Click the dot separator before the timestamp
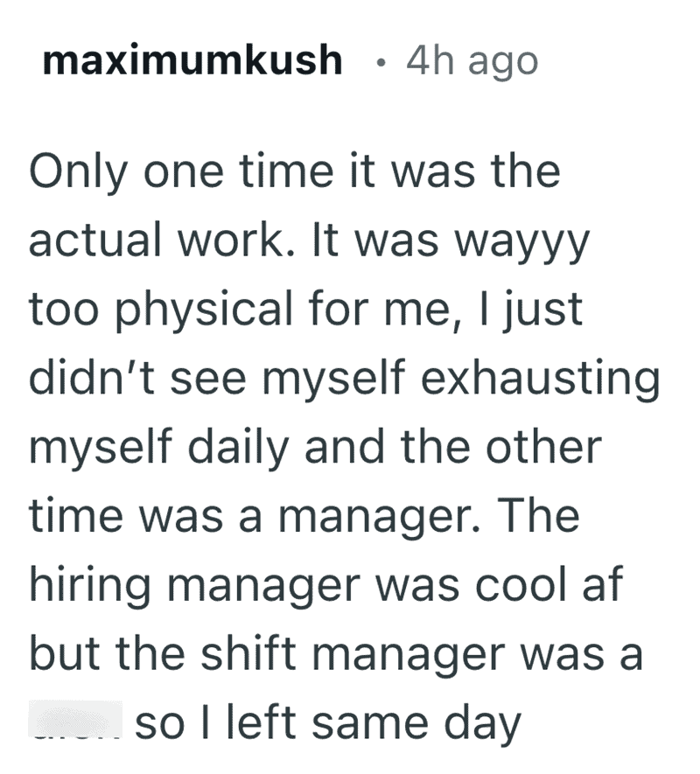This screenshot has height=774, width=700. pos(375,62)
